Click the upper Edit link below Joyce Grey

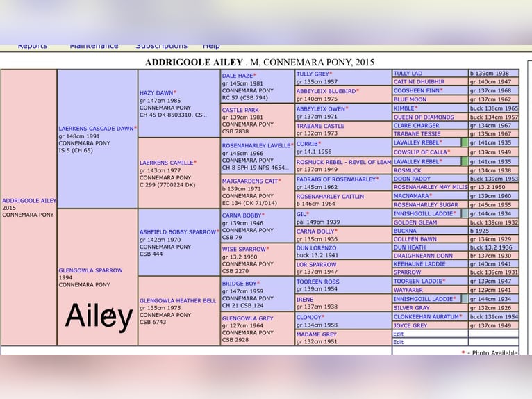pos(398,334)
